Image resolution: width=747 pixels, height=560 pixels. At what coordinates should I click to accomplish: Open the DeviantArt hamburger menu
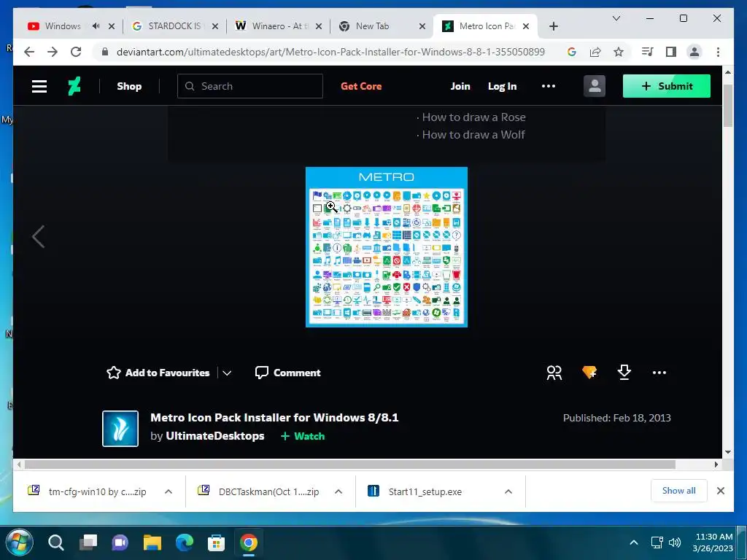point(39,86)
